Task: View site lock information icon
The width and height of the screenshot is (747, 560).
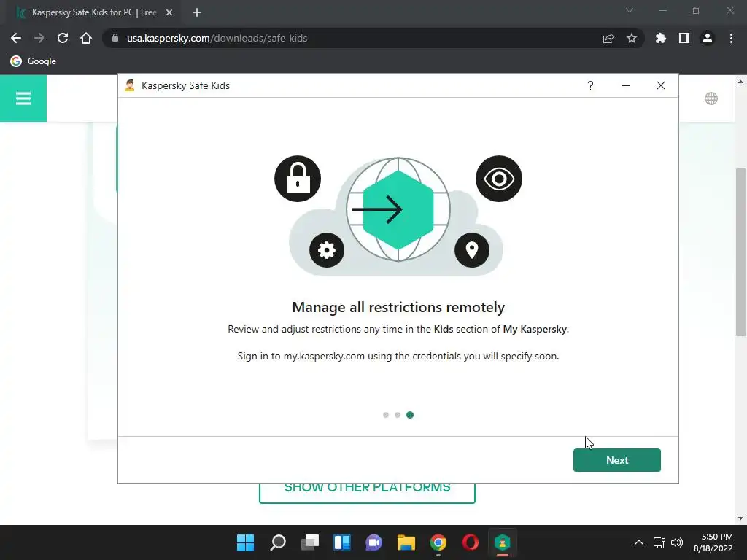Action: point(115,38)
